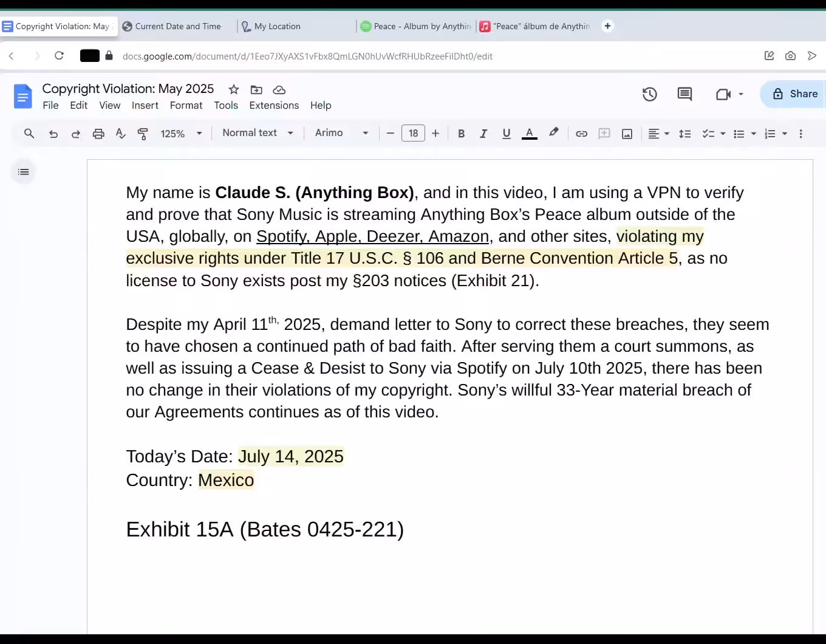The width and height of the screenshot is (826, 644).
Task: Switch to Apple Music "Peace" álbum tab
Action: coord(536,26)
